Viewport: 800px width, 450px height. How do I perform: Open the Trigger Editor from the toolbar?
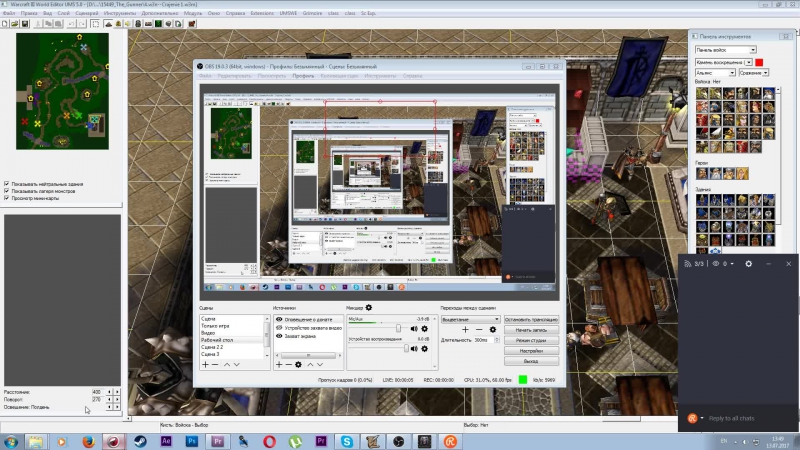click(118, 23)
